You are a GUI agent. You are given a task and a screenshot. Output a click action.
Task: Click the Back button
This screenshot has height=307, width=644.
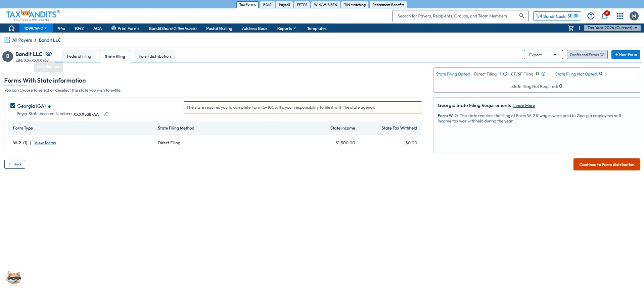click(x=15, y=164)
